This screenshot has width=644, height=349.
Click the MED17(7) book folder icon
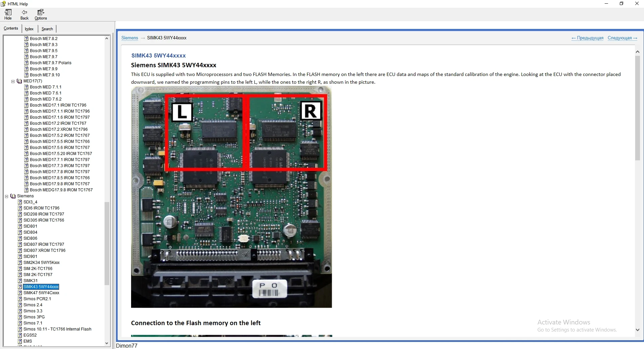click(19, 81)
